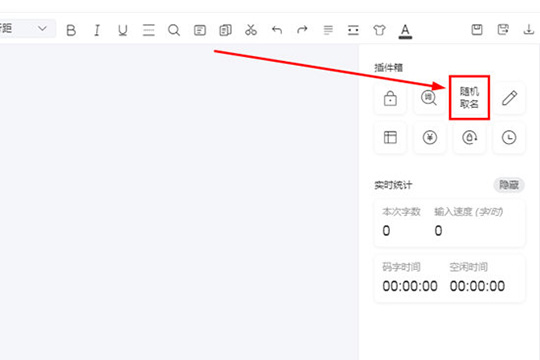Viewport: 540px width, 360px height.
Task: Open the table layout plugin icon
Action: click(390, 137)
